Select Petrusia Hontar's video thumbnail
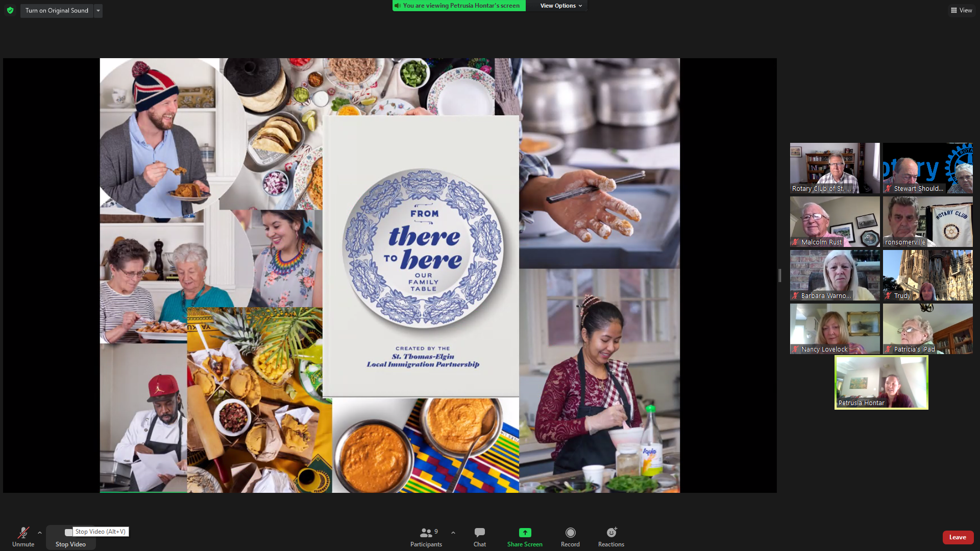 (881, 382)
